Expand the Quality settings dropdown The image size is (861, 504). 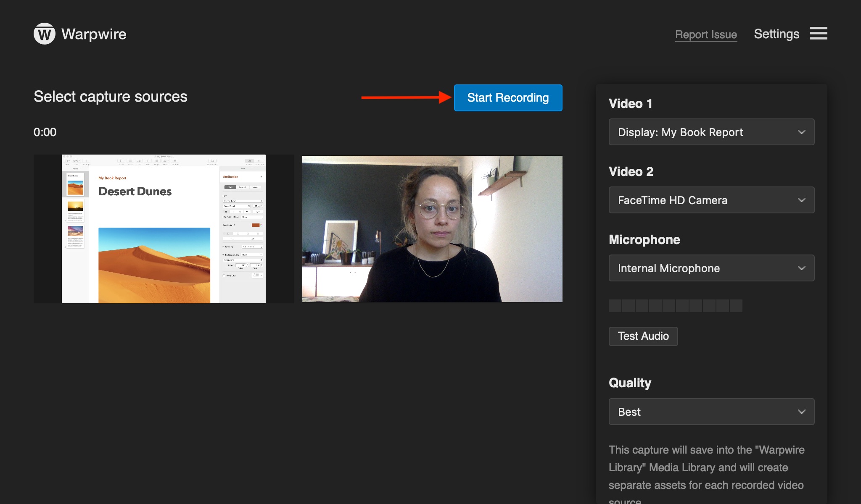pyautogui.click(x=712, y=412)
